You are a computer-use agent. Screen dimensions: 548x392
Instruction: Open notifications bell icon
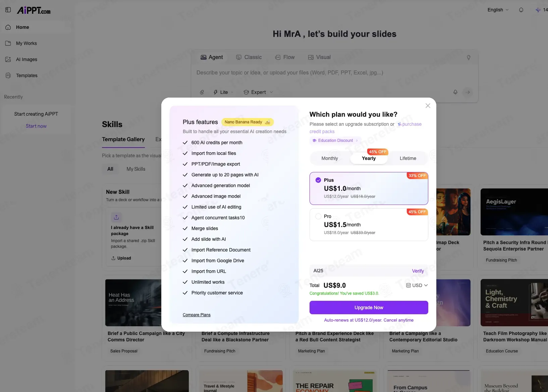521,10
